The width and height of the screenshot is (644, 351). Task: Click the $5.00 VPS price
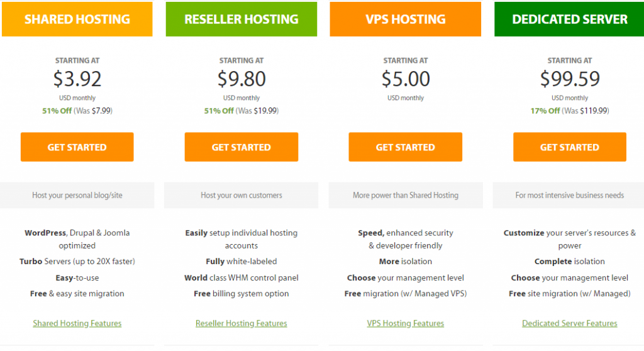[406, 79]
